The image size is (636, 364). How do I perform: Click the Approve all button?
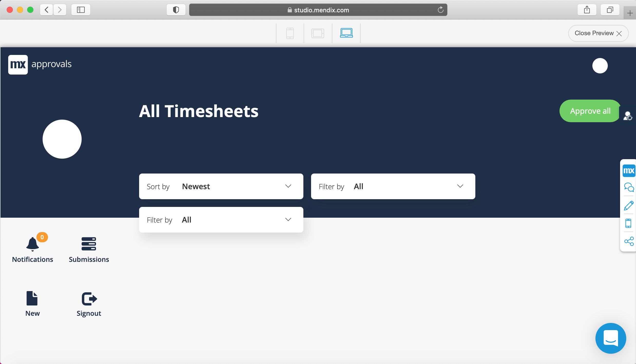pos(590,111)
